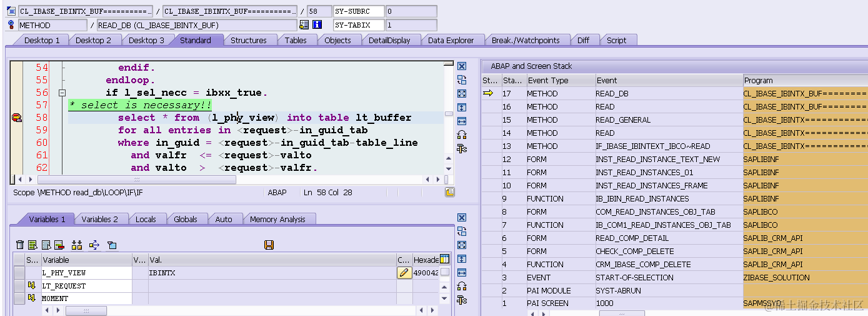The width and height of the screenshot is (868, 316).
Task: Close the source code tool panel
Action: (462, 66)
